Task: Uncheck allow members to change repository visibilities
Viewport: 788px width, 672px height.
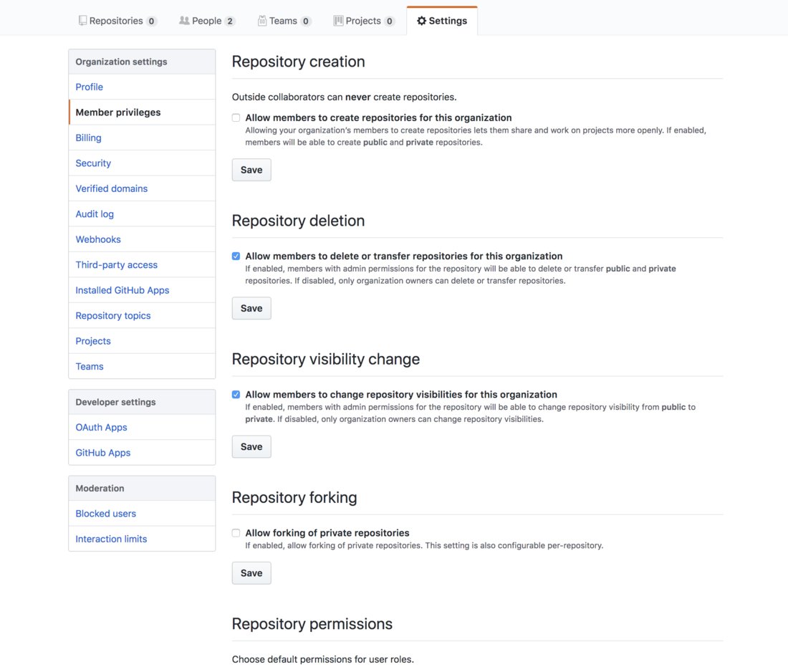Action: [x=236, y=395]
